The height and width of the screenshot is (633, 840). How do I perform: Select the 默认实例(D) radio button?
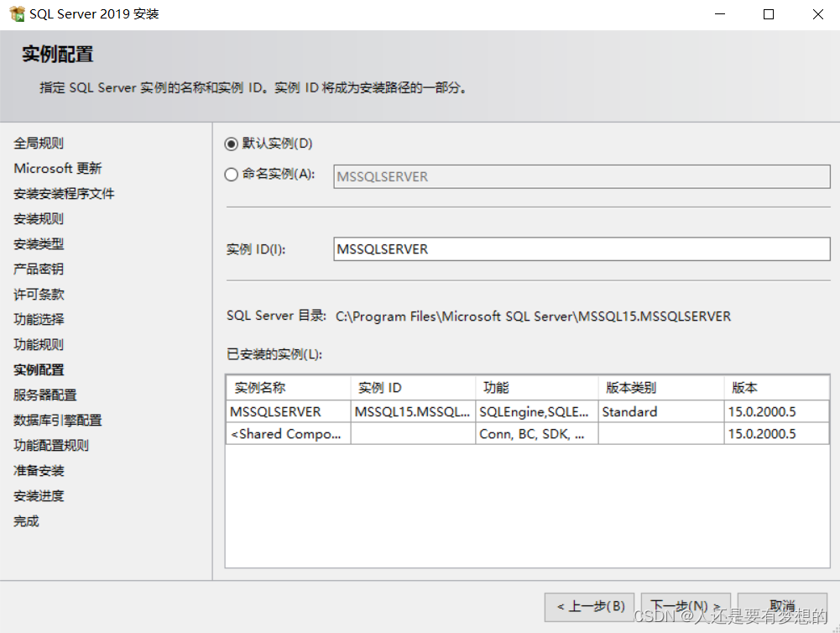coord(232,144)
